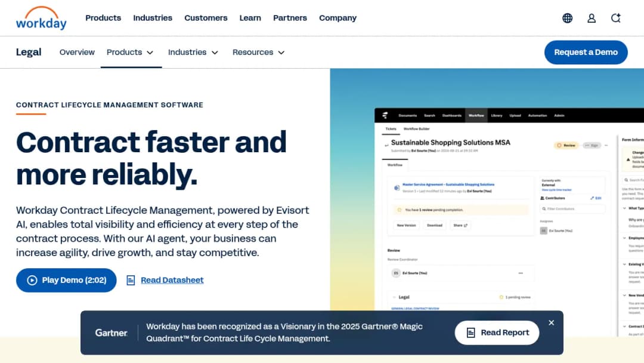Screen dimensions: 644x363
Task: Open top Products menu
Action: coord(103,18)
